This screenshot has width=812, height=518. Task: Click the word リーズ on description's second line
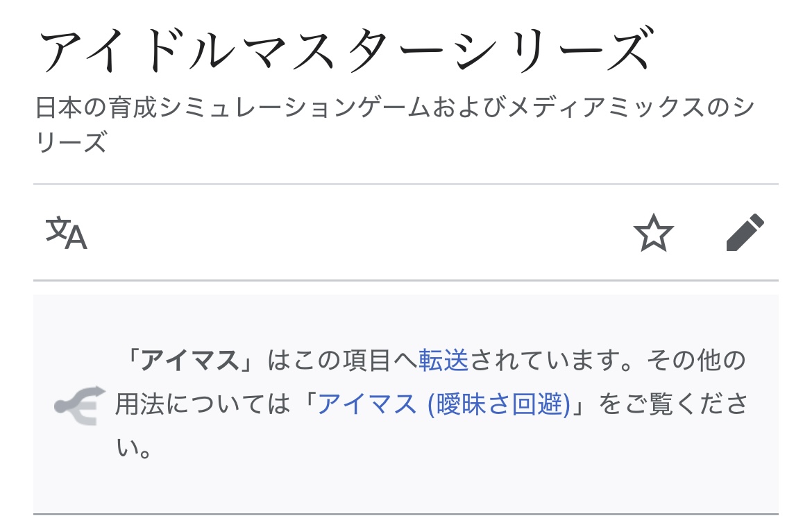click(x=71, y=144)
